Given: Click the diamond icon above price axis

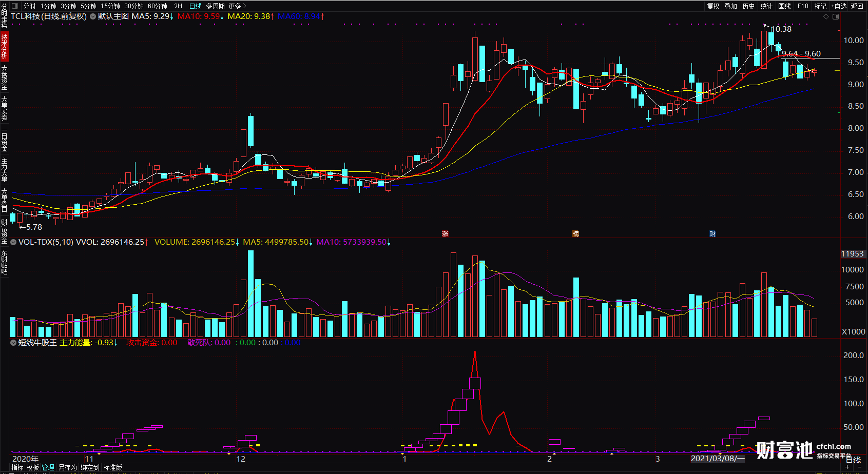Looking at the screenshot, I should [826, 16].
